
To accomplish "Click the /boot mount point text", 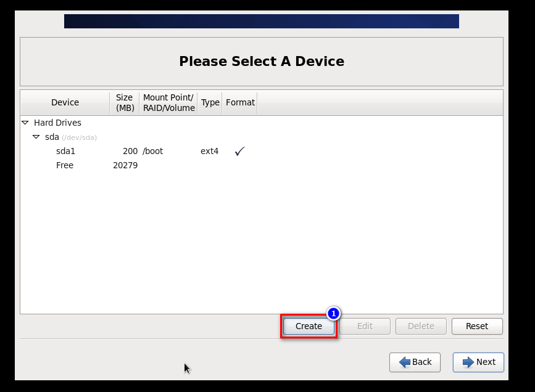I will click(x=153, y=151).
